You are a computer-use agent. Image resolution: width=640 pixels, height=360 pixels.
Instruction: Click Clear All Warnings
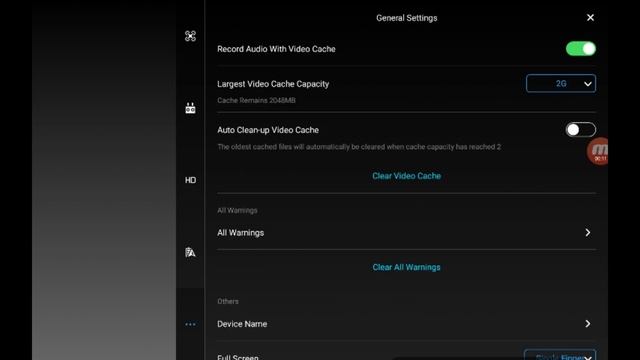tap(407, 267)
